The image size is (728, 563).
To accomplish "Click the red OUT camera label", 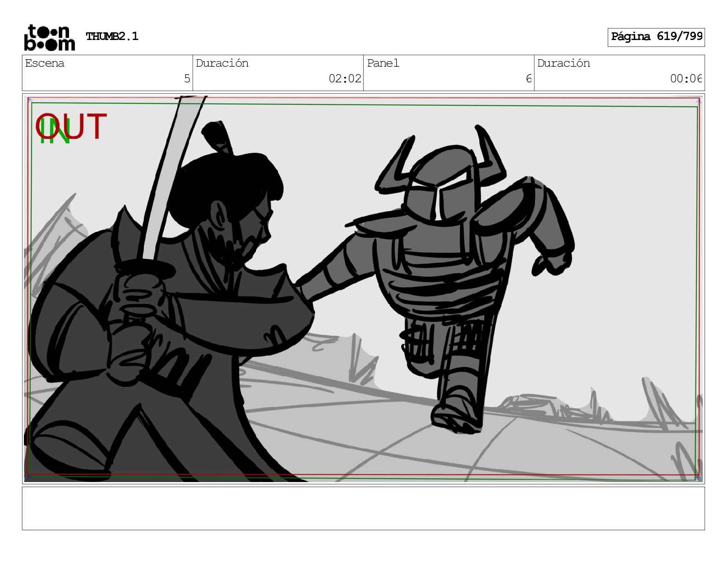I will point(72,126).
